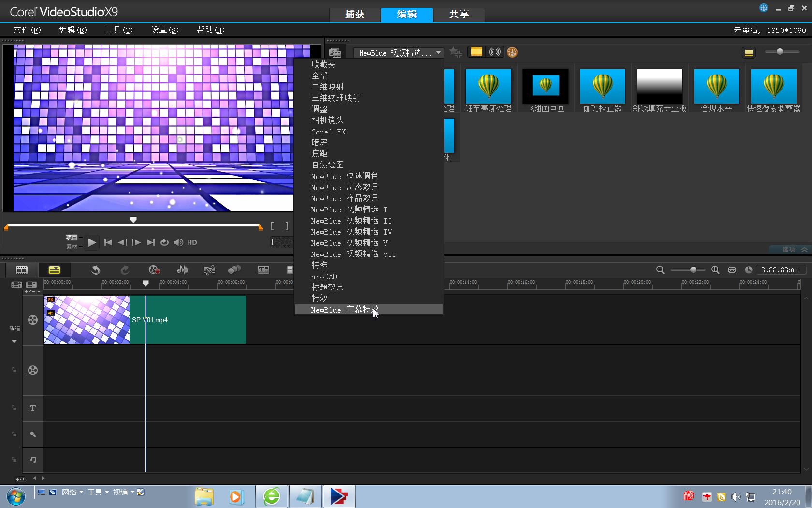Click the project duration clock icon
Image resolution: width=812 pixels, height=508 pixels.
tap(748, 270)
